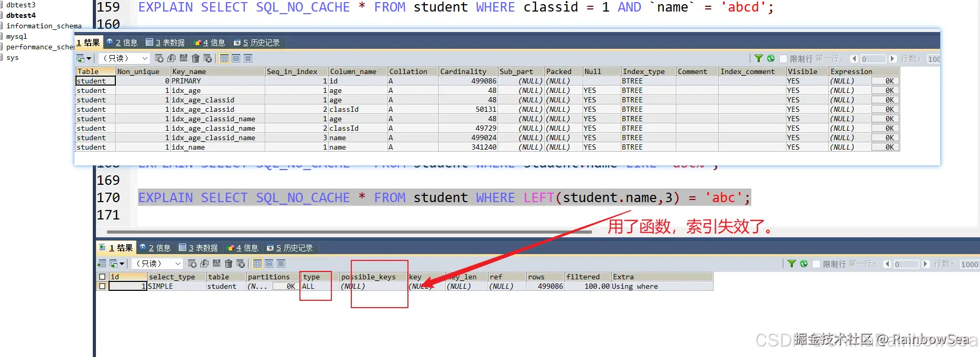Click the green refresh icon in lower result panel
Viewport: 980px width, 357px height.
(x=803, y=264)
